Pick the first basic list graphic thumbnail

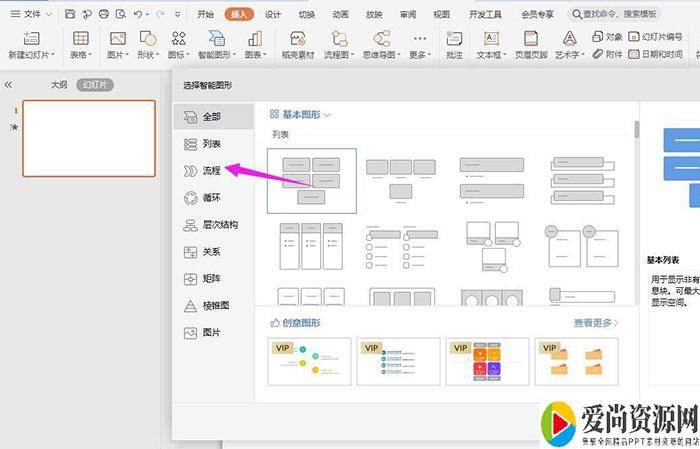311,180
